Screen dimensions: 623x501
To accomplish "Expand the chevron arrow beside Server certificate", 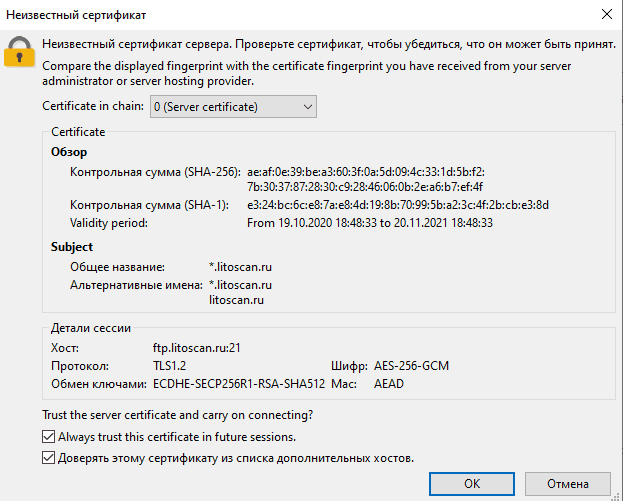I will coord(308,107).
